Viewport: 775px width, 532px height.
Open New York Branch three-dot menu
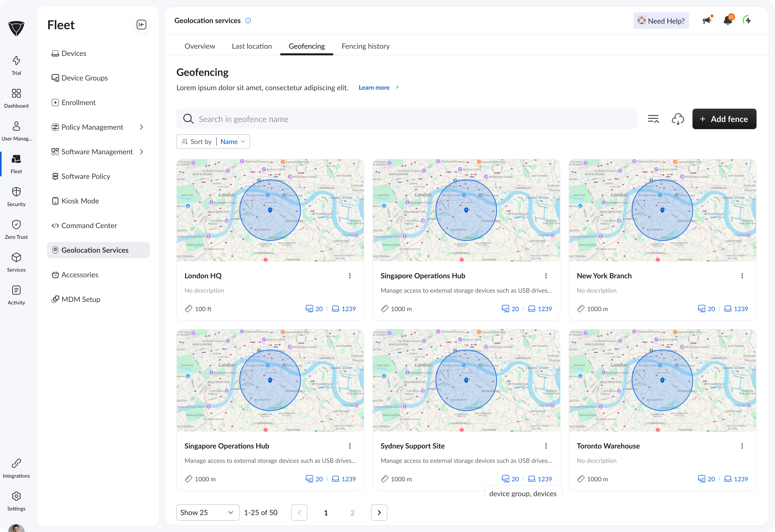742,276
